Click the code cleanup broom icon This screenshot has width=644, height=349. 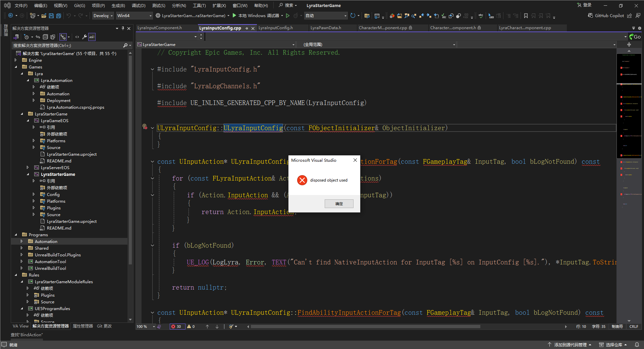(231, 327)
